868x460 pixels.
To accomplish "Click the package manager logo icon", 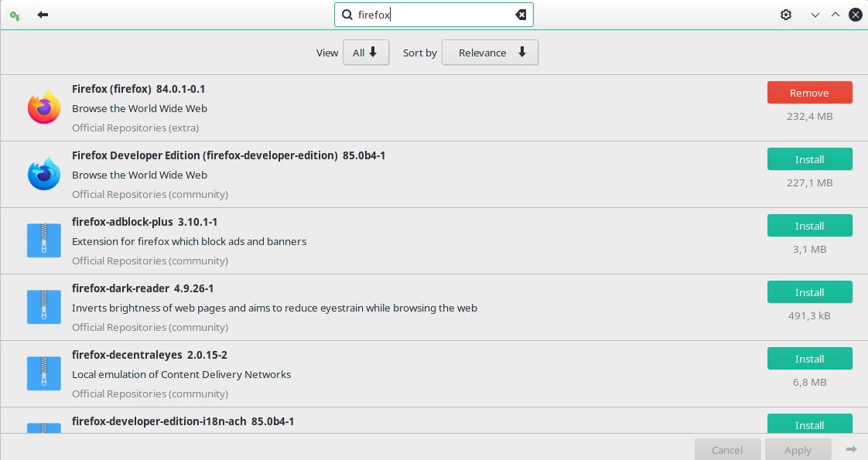I will pyautogui.click(x=15, y=16).
